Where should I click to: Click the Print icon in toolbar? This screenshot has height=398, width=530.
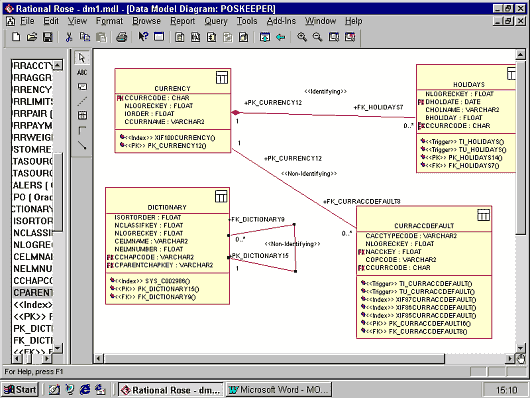point(122,37)
